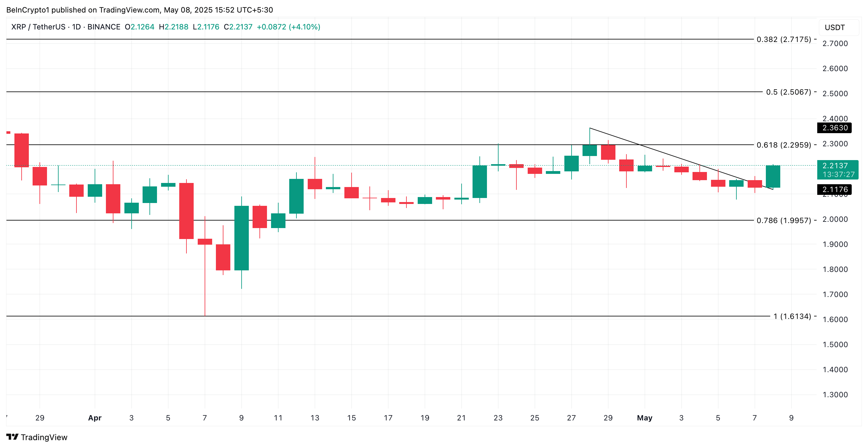Select the 0.786 (1.9957) retracement label
868x448 pixels.
pos(784,220)
